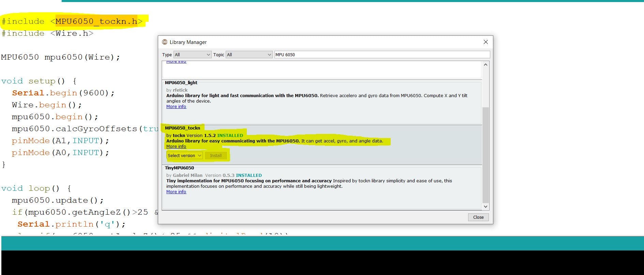
Task: Click the mpu6050.update(); code line
Action: pos(58,200)
